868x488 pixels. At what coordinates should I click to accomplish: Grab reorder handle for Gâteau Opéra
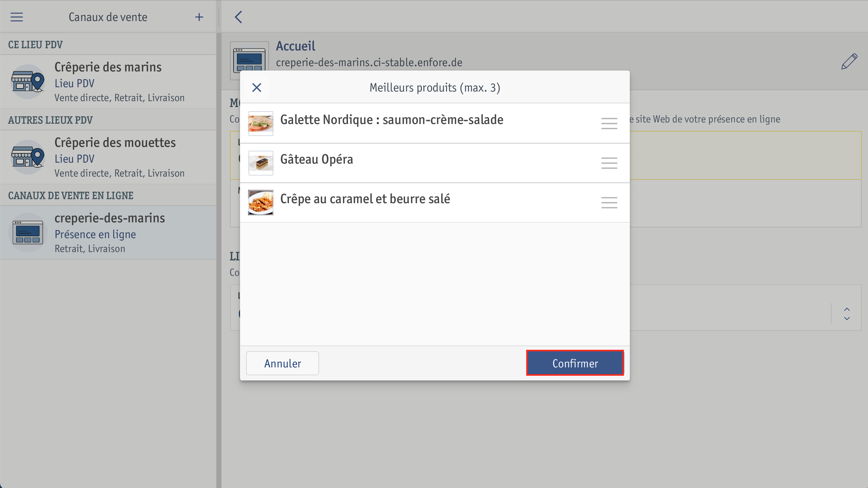(609, 163)
